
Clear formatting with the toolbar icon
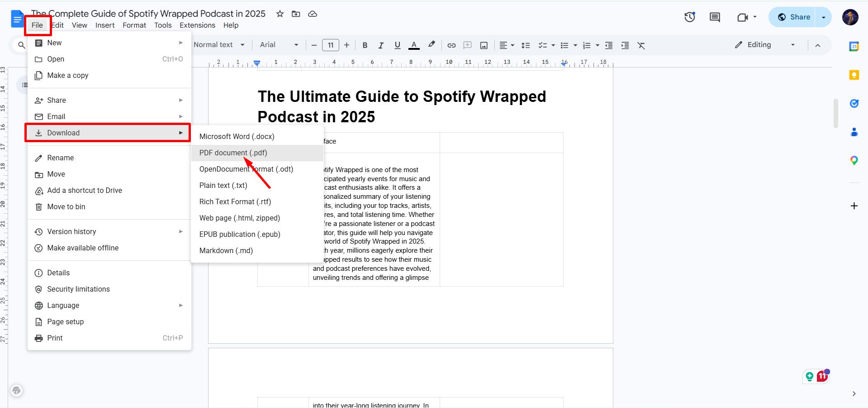[x=641, y=45]
